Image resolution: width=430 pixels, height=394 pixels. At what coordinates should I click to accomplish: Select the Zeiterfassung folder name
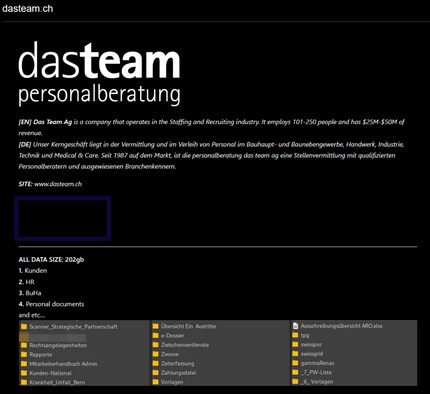tap(178, 364)
